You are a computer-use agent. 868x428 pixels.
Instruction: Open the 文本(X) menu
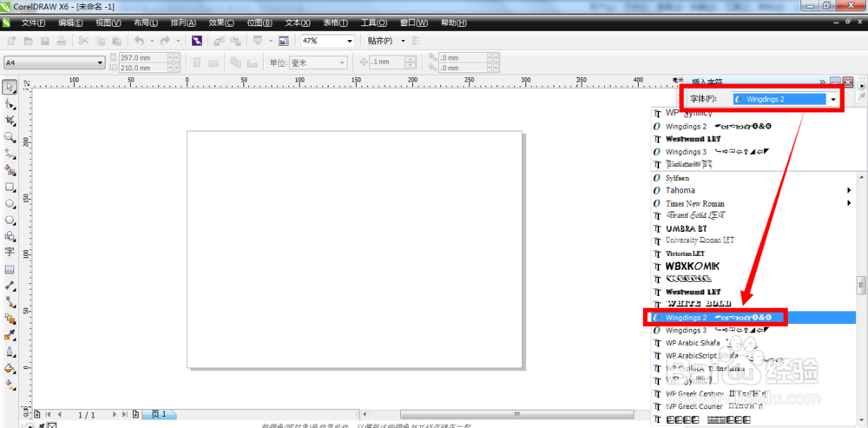coord(297,23)
